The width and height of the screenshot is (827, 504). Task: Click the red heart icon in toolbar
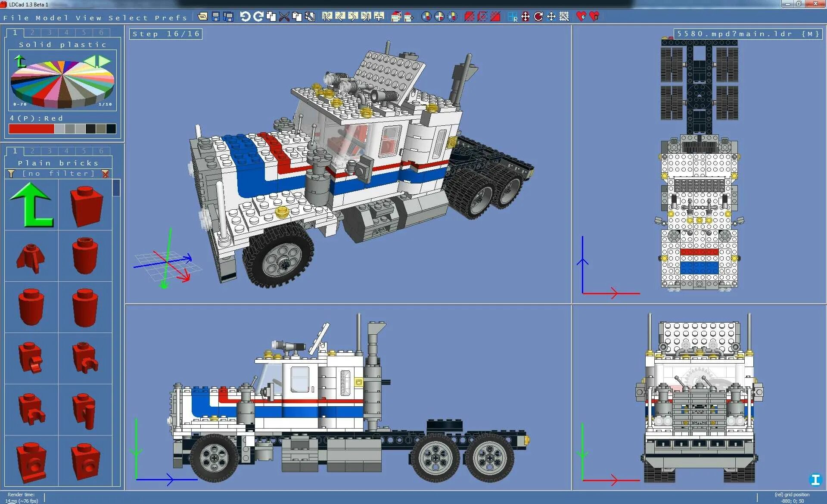(x=581, y=16)
